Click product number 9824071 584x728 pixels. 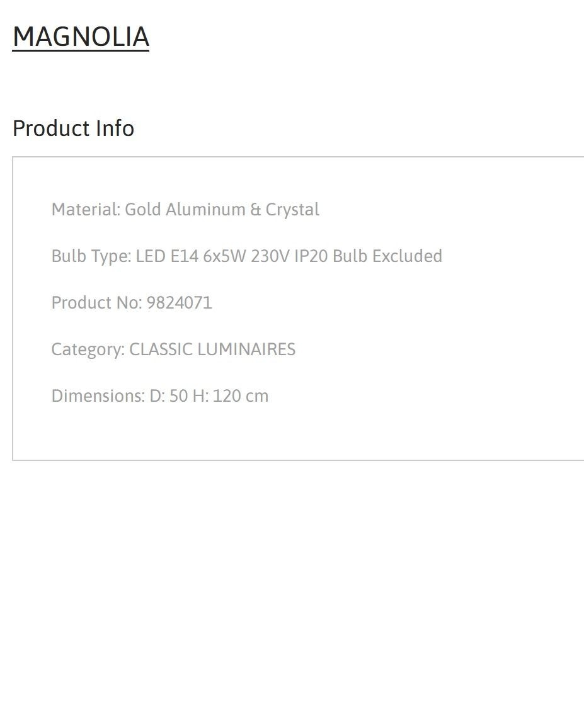180,303
